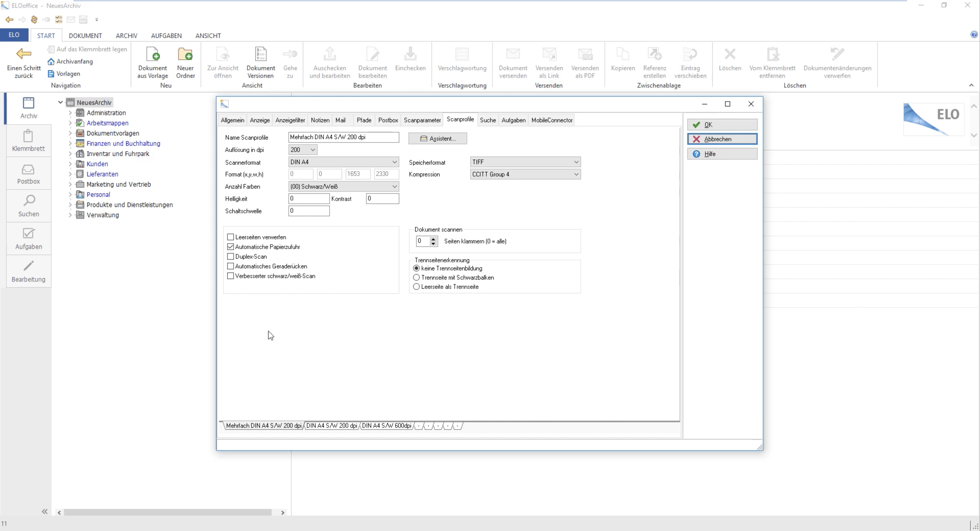Open the Auflösung in dpi dropdown

302,150
